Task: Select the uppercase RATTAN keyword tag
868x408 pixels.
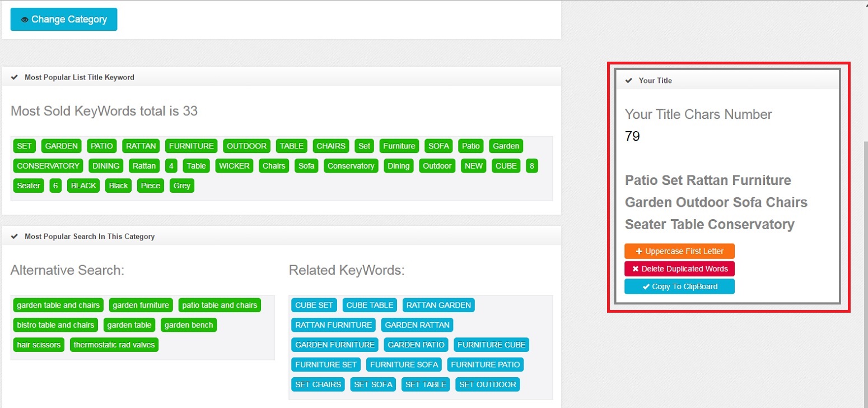Action: pos(141,146)
